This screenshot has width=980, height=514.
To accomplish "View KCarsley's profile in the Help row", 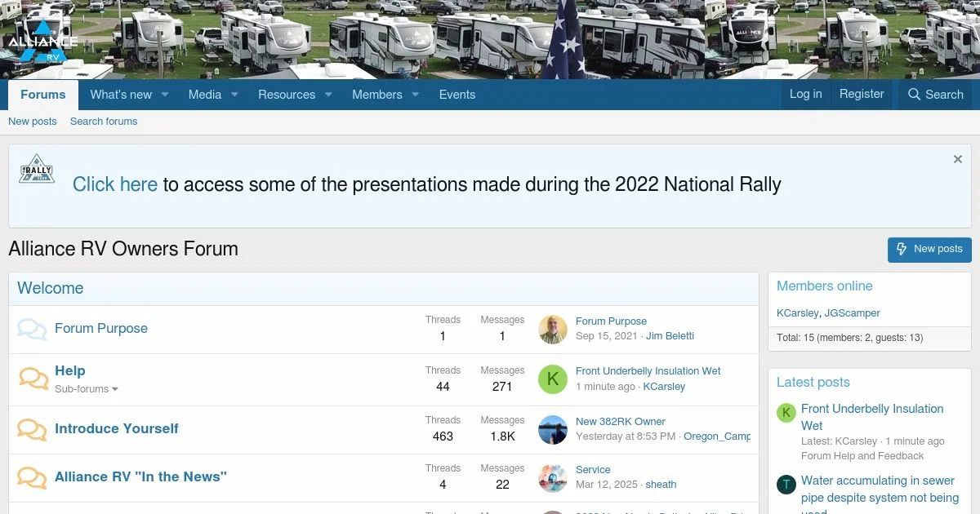I will (664, 387).
